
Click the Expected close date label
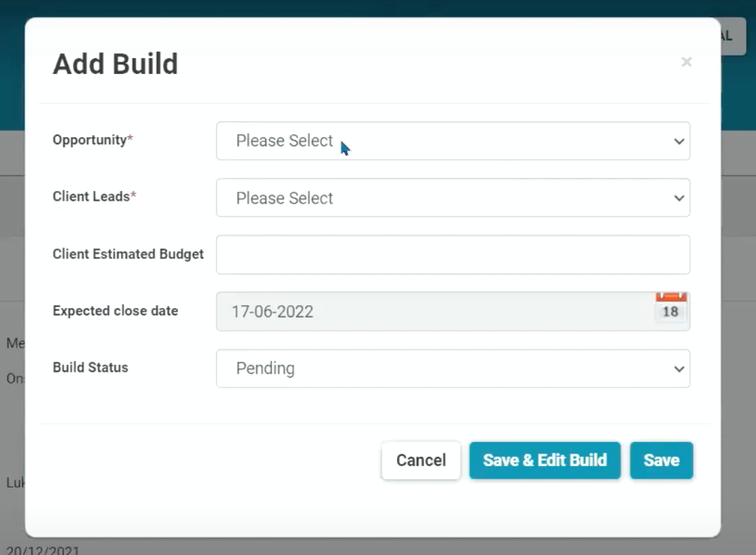(x=116, y=311)
